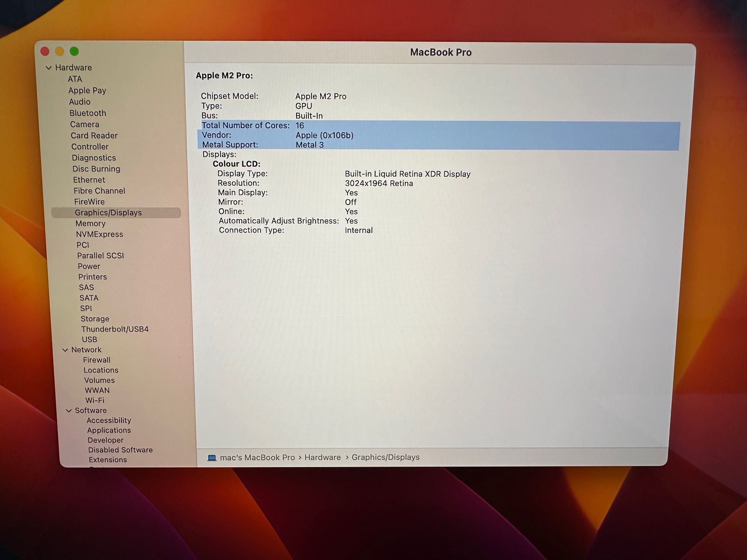Open Bluetooth hardware info
747x560 pixels.
[x=88, y=113]
